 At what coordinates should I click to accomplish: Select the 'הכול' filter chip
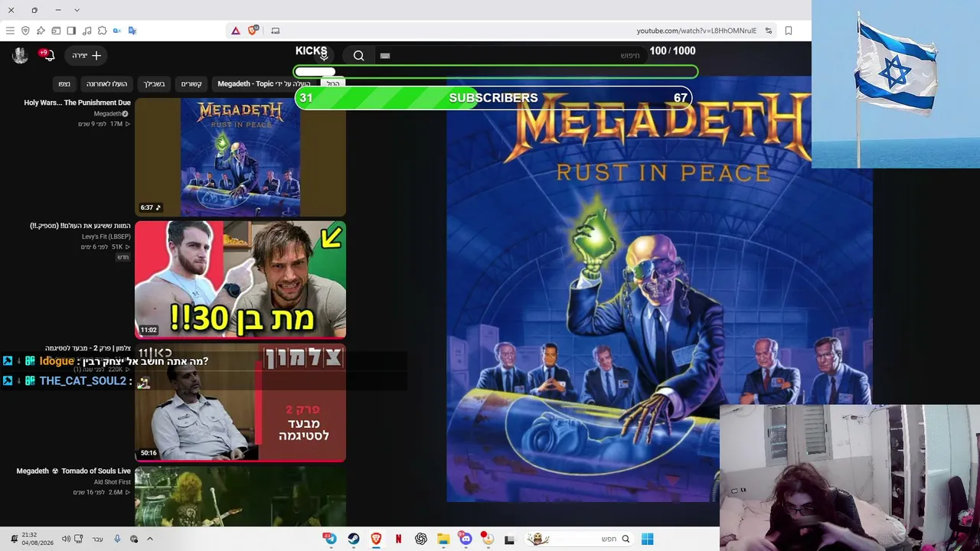point(333,83)
